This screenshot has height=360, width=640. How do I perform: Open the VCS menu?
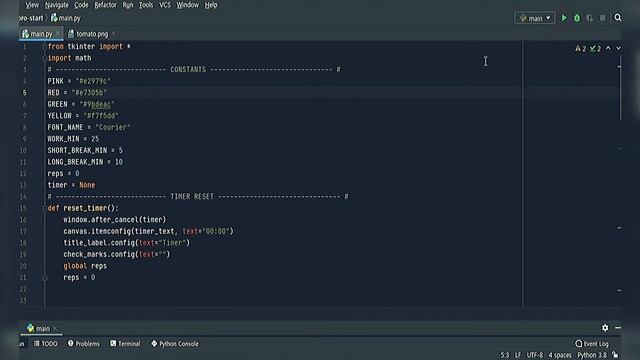[165, 5]
